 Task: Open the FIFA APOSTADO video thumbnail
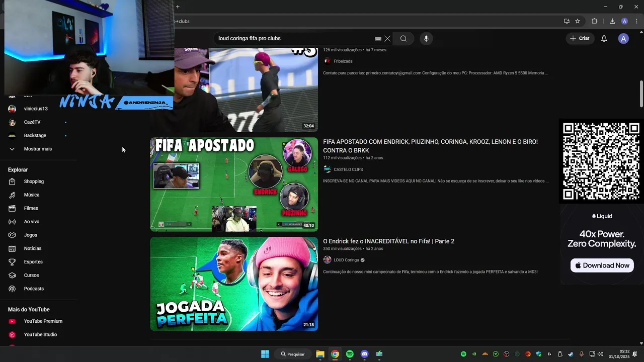234,184
